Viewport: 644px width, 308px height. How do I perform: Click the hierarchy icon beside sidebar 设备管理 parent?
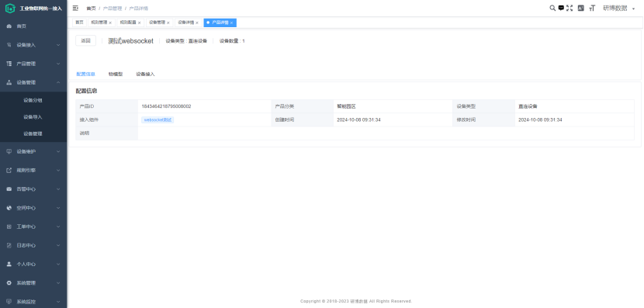pos(9,82)
